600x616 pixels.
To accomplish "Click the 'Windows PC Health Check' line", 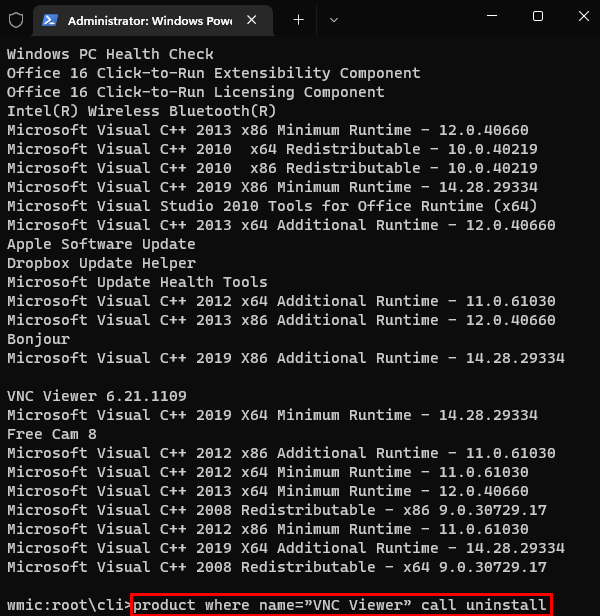I will 110,54.
